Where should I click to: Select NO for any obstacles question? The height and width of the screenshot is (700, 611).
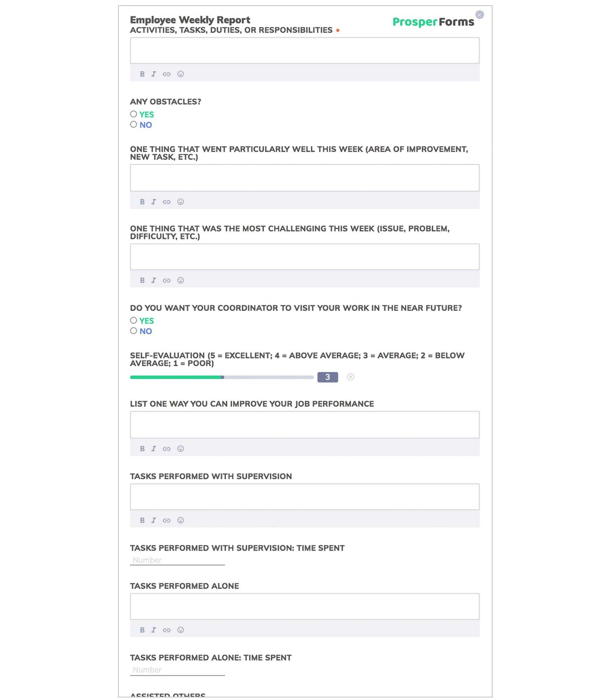[134, 125]
